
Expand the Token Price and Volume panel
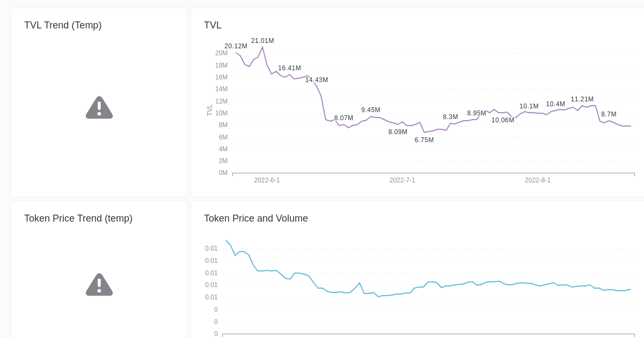point(256,218)
